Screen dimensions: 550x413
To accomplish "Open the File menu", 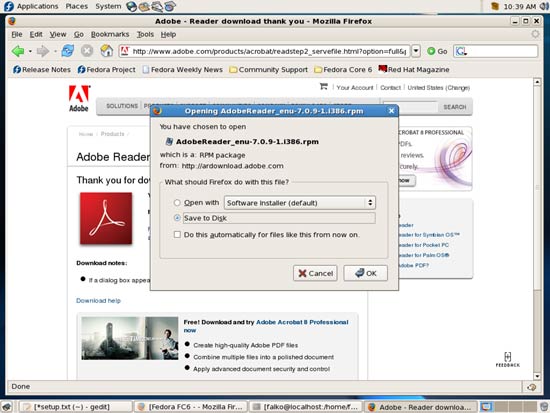I will coord(16,34).
